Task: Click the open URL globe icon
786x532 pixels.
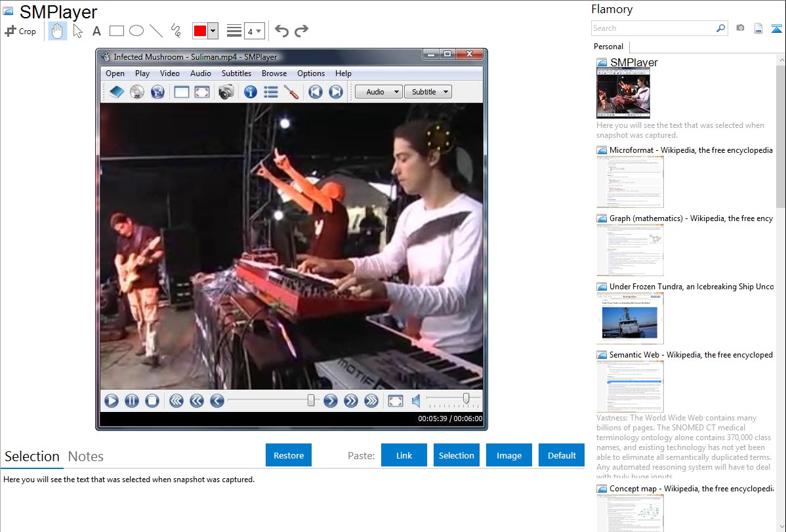Action: (x=157, y=92)
